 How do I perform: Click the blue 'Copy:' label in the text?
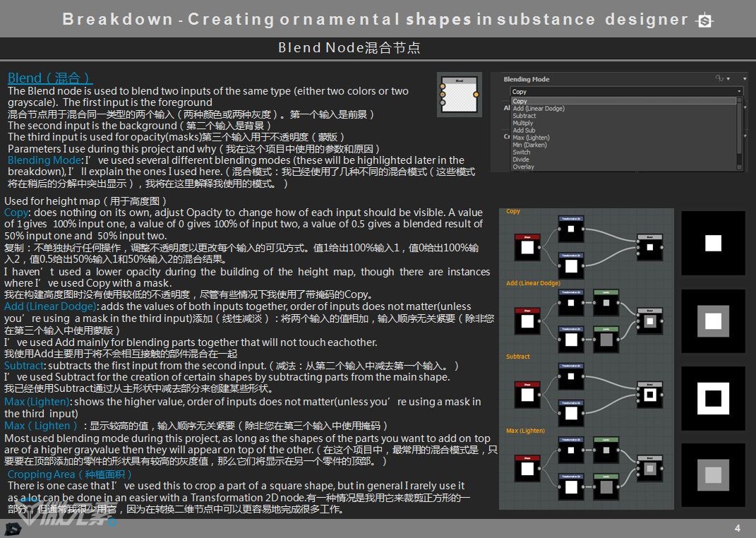pyautogui.click(x=18, y=213)
